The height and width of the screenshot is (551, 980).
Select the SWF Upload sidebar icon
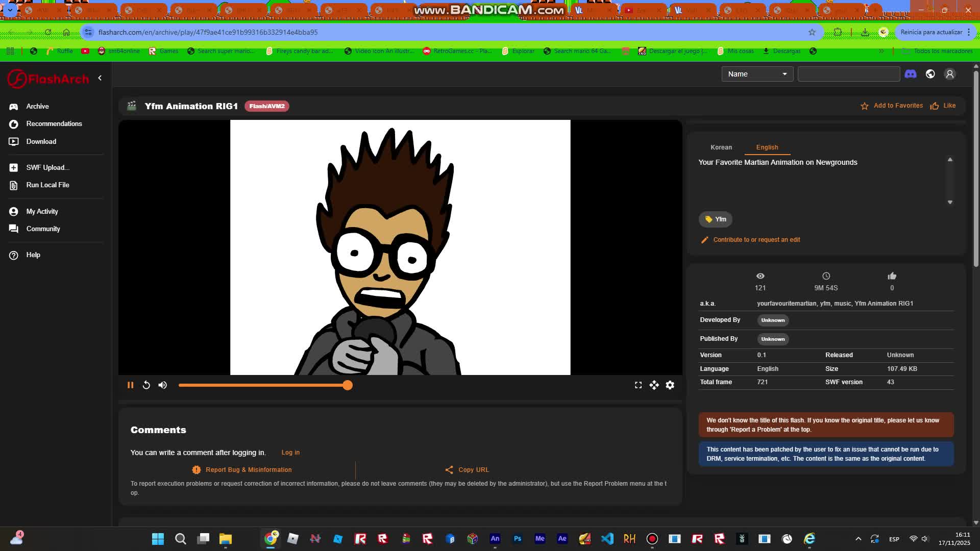click(x=13, y=167)
